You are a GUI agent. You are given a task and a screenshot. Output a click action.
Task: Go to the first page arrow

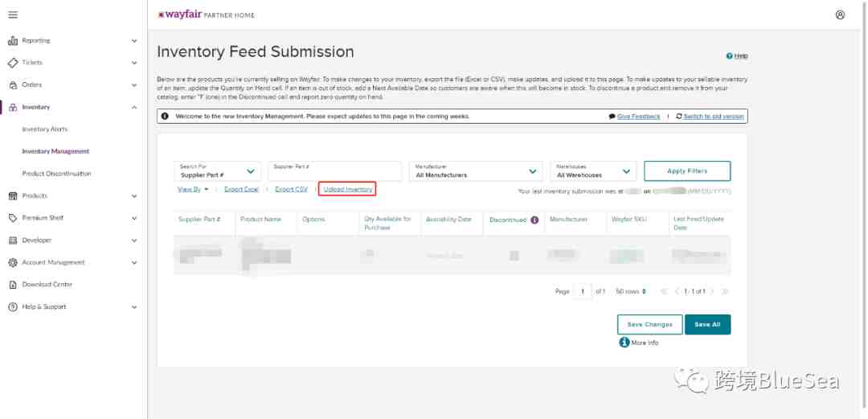click(665, 291)
